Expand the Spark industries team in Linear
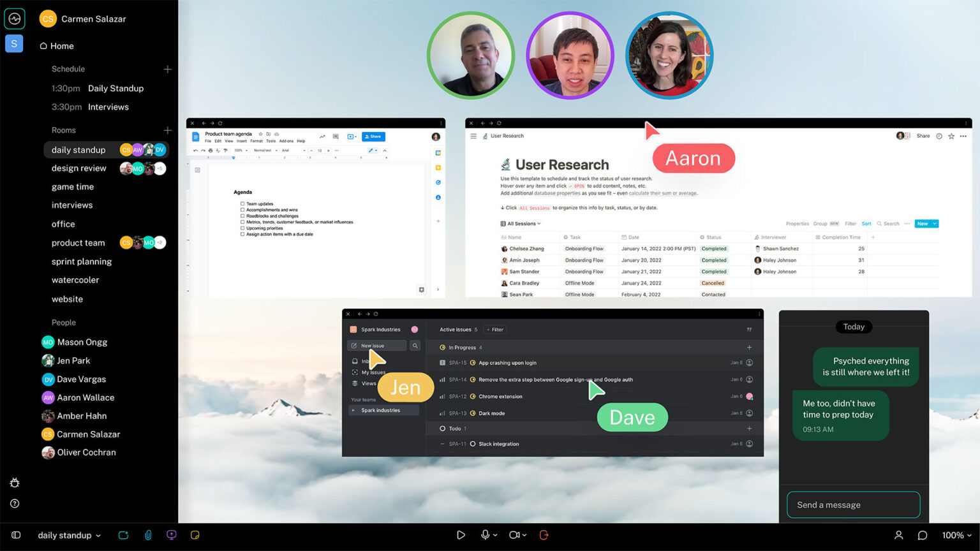 pyautogui.click(x=353, y=410)
